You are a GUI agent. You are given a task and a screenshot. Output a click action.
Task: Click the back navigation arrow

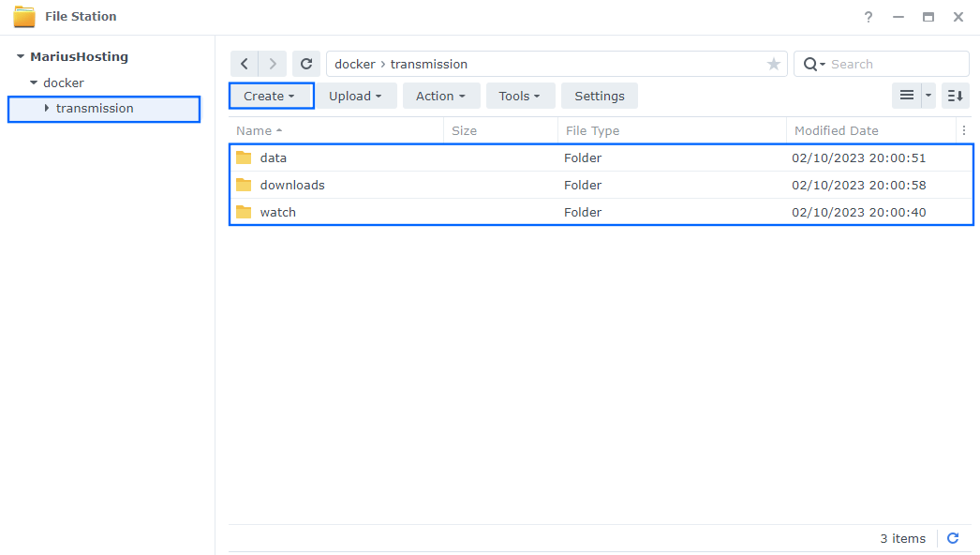point(245,63)
